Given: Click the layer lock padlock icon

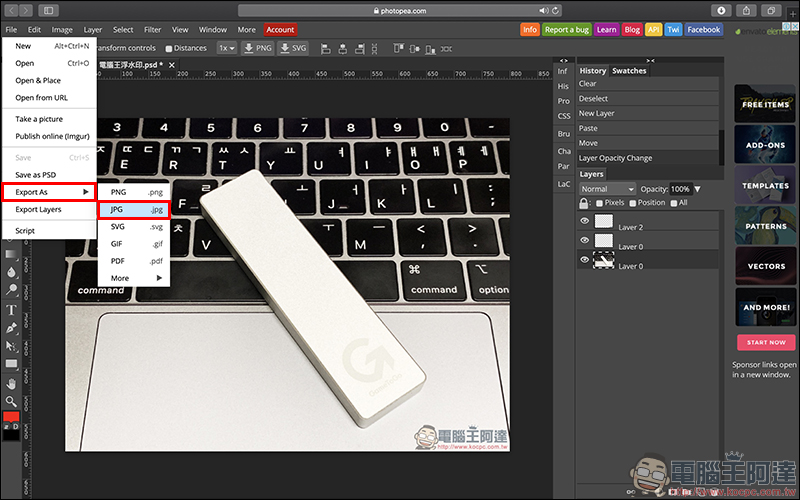Looking at the screenshot, I should [x=584, y=204].
